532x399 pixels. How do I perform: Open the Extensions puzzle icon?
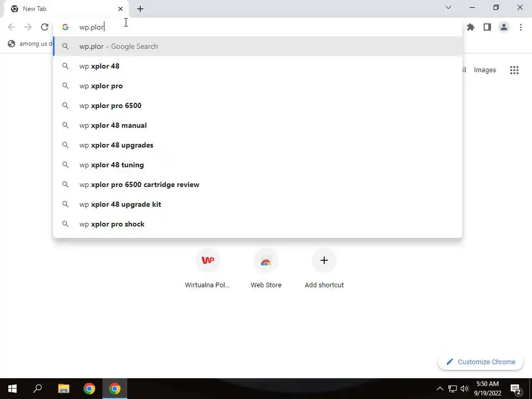pyautogui.click(x=471, y=27)
